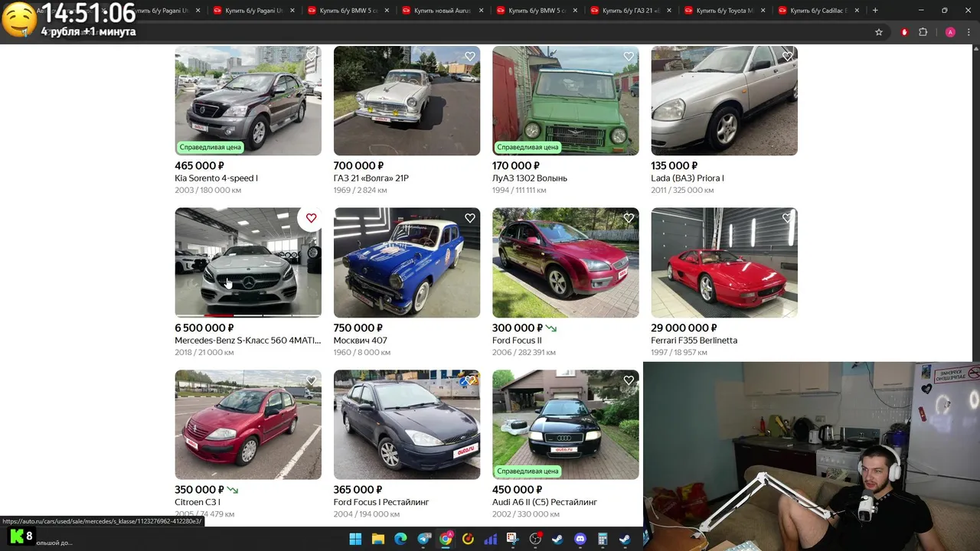Favorite the Москвич 407 listing
The image size is (980, 551).
click(x=470, y=218)
